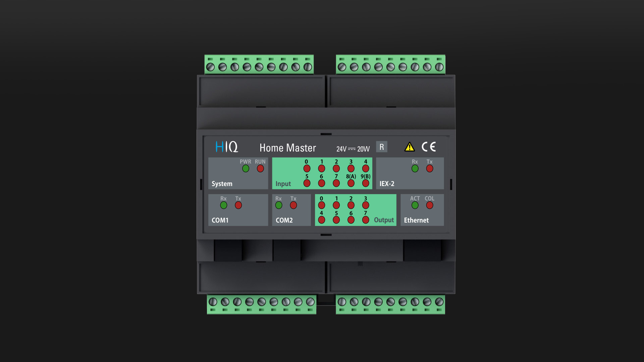Click Output LED number 1
Screen dimensions: 644x362
click(x=336, y=205)
